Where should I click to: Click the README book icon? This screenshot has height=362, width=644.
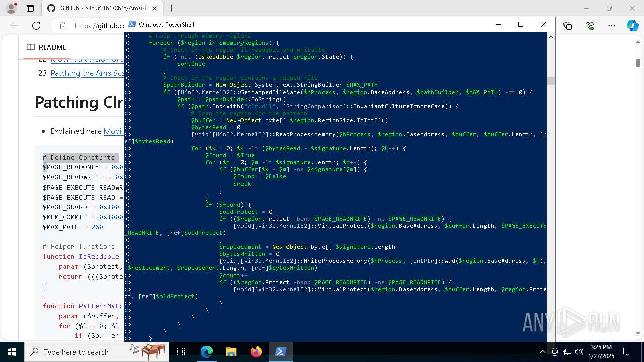(x=30, y=47)
